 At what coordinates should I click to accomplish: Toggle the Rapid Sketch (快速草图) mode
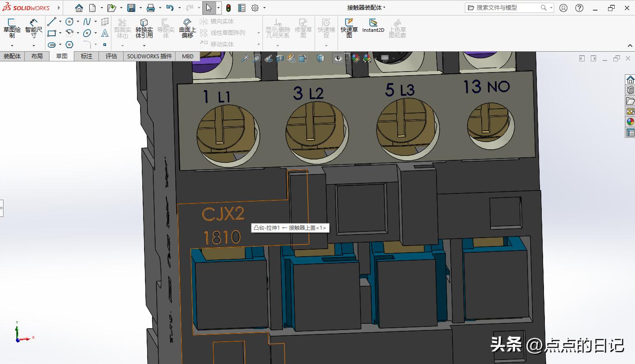coord(349,28)
